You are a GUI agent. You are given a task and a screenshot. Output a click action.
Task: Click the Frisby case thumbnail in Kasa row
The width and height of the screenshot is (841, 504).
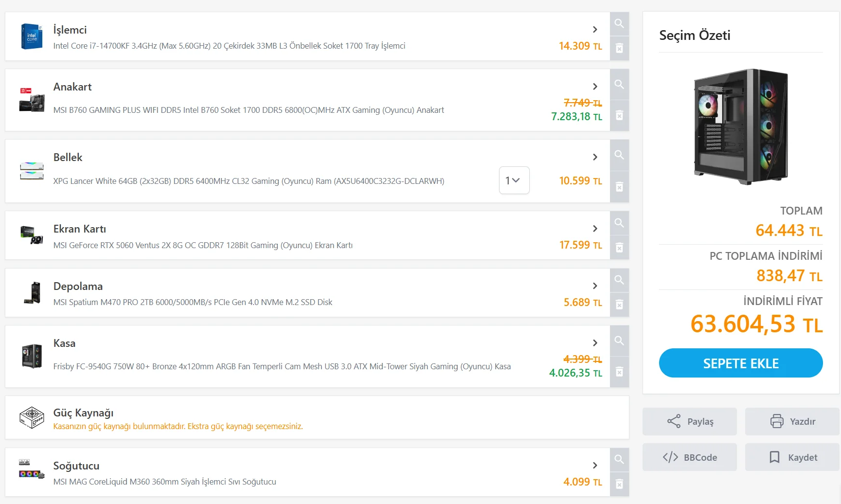tap(32, 356)
